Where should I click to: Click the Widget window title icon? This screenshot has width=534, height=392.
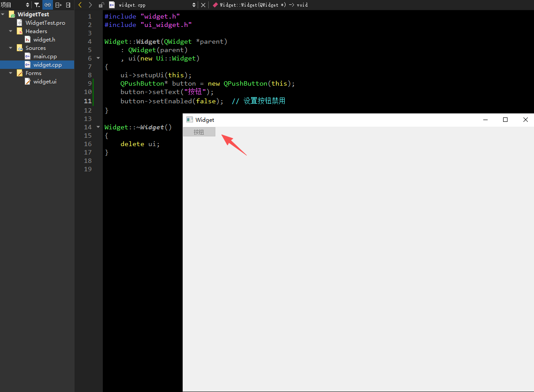pos(189,120)
